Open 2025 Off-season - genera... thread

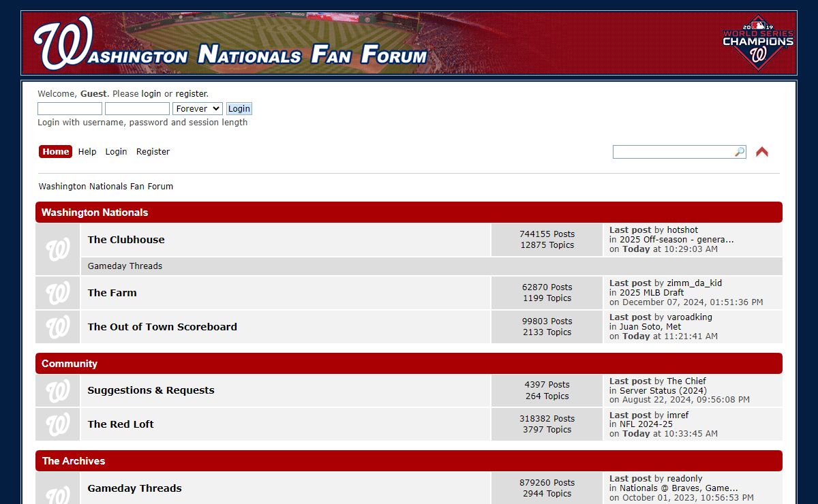677,240
